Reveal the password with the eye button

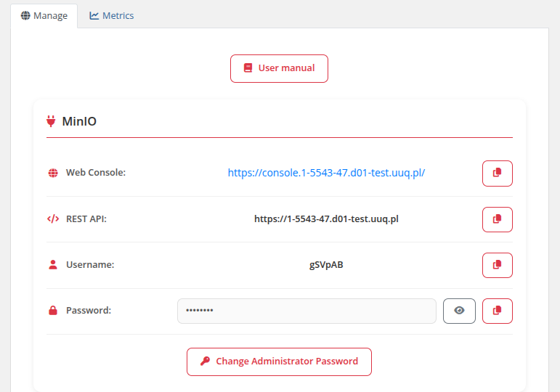click(459, 311)
